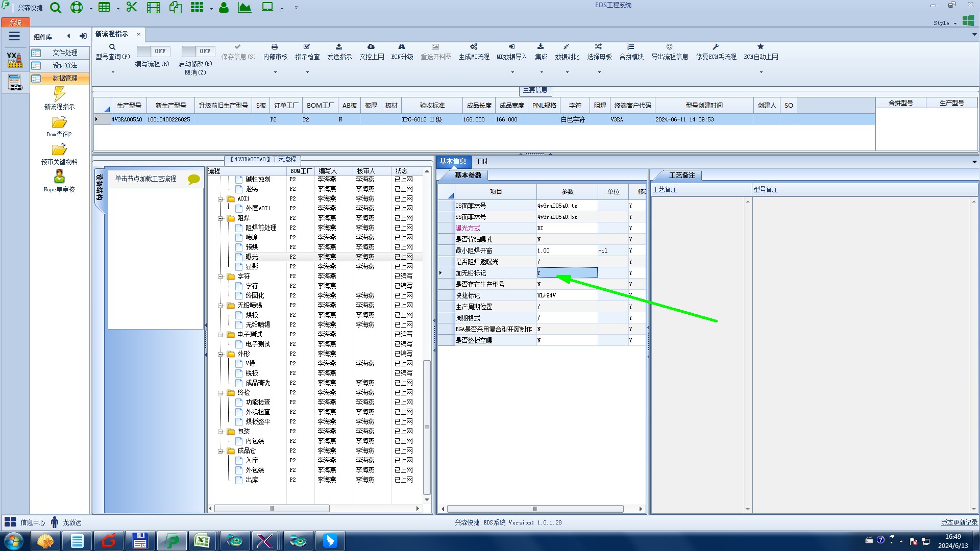Switch to the 工时 tab
The image size is (980, 551).
point(481,161)
